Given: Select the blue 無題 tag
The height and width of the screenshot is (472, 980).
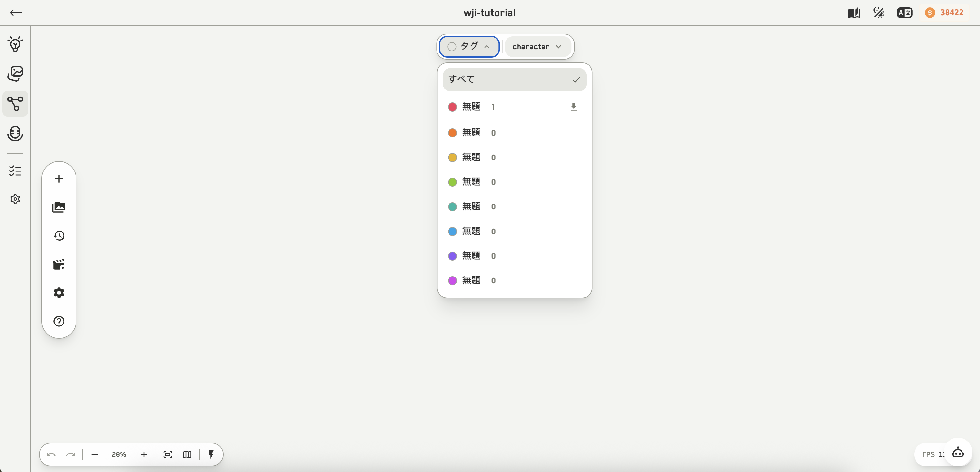Looking at the screenshot, I should [514, 231].
